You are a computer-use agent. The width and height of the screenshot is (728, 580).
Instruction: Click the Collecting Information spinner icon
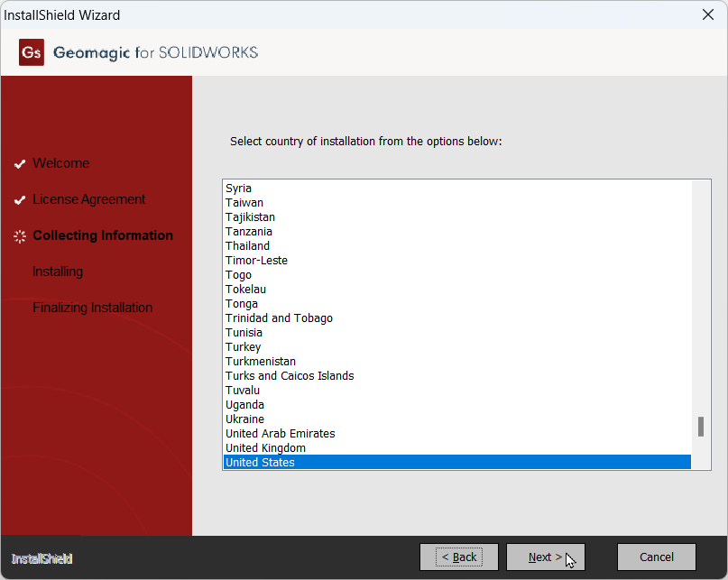click(20, 236)
